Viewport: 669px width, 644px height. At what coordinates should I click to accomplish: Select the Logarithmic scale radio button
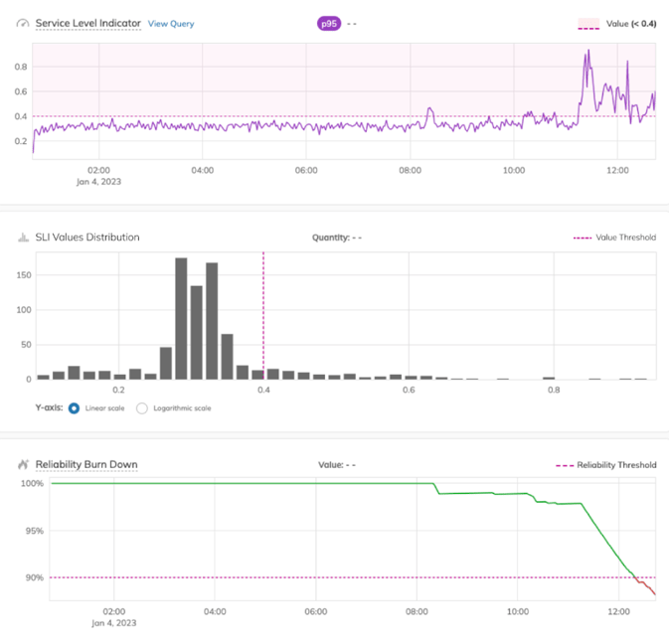pos(142,408)
